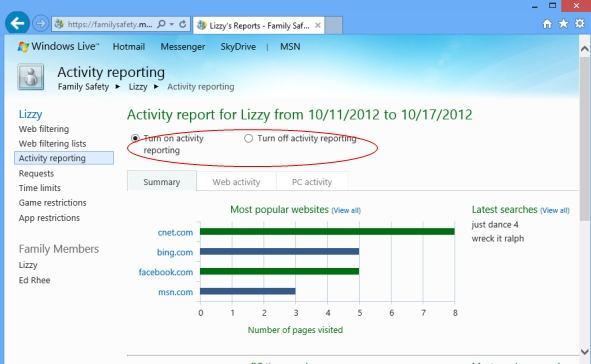Click the Lizzy heading link in sidebar

click(x=31, y=114)
